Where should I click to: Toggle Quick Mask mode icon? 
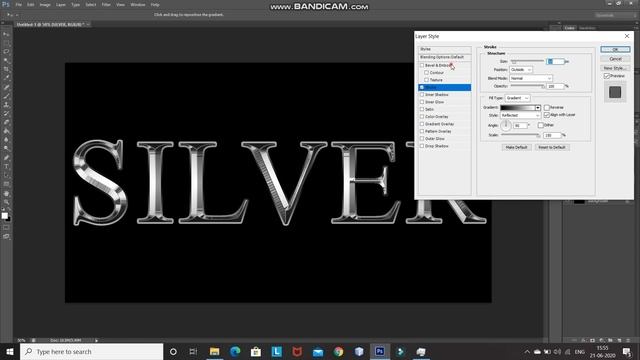6,227
